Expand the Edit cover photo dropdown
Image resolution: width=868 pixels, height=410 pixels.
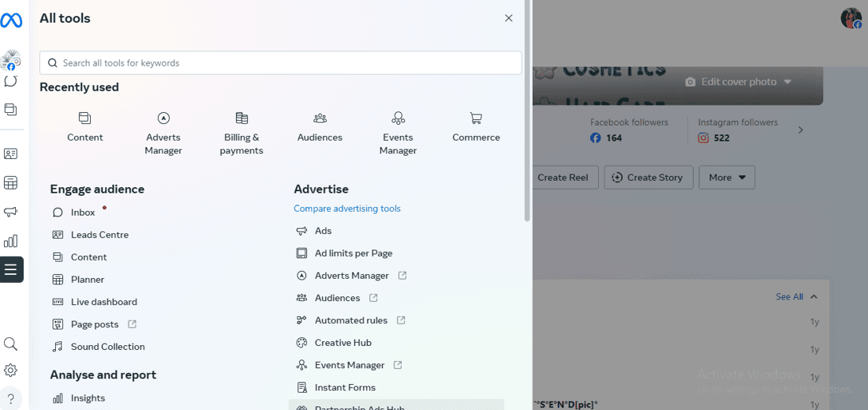[788, 82]
